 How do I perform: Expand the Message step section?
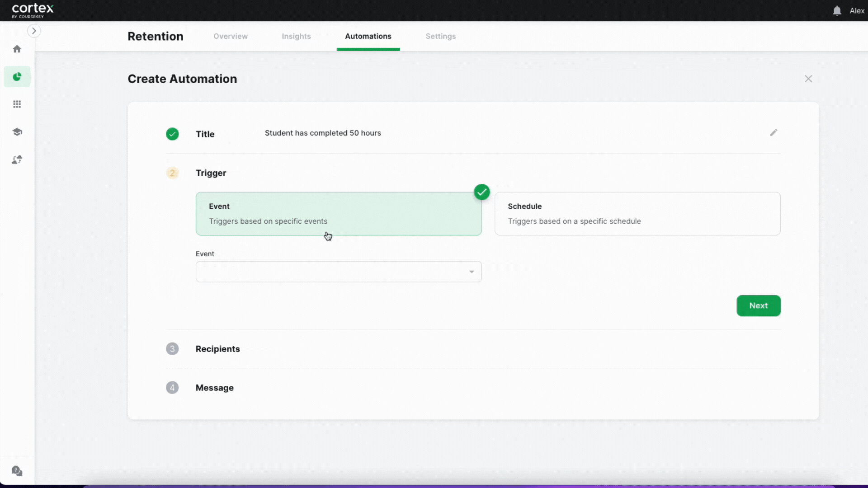pos(214,388)
